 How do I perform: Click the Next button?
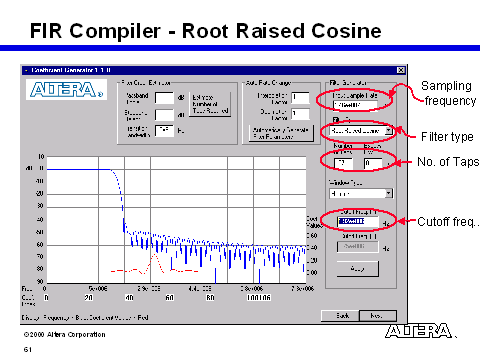378,315
